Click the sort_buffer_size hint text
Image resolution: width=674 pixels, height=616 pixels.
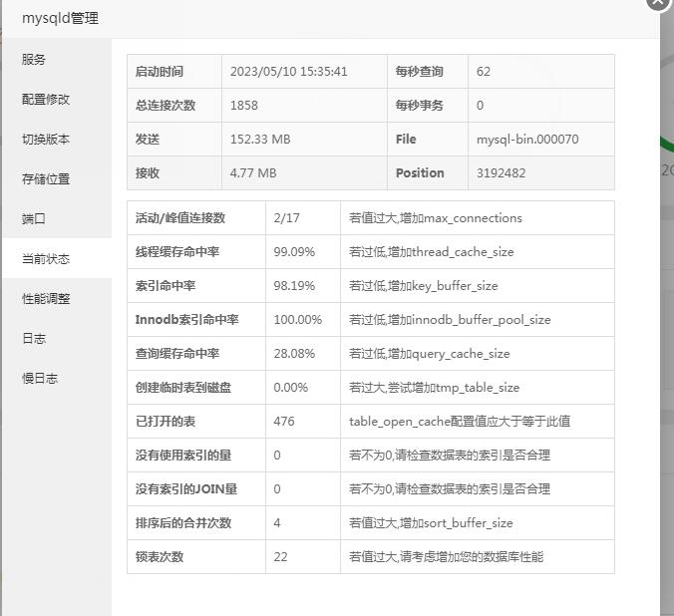coord(431,523)
